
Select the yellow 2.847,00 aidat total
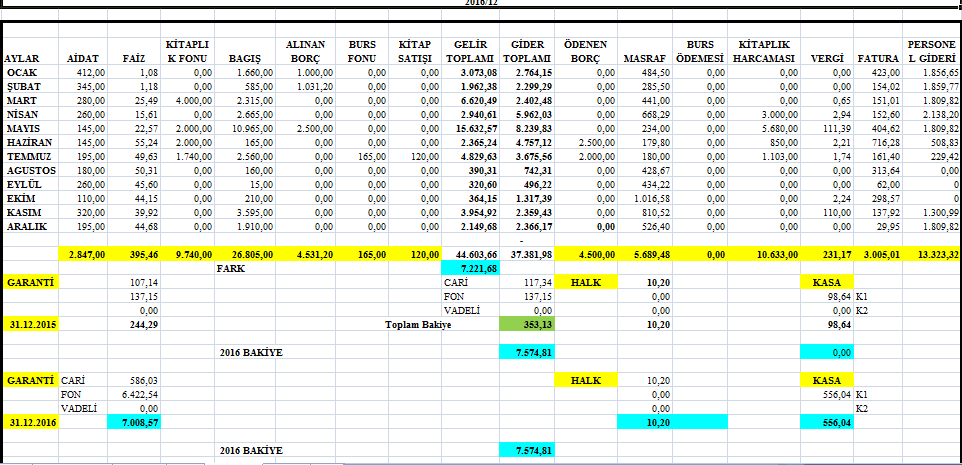tap(83, 255)
